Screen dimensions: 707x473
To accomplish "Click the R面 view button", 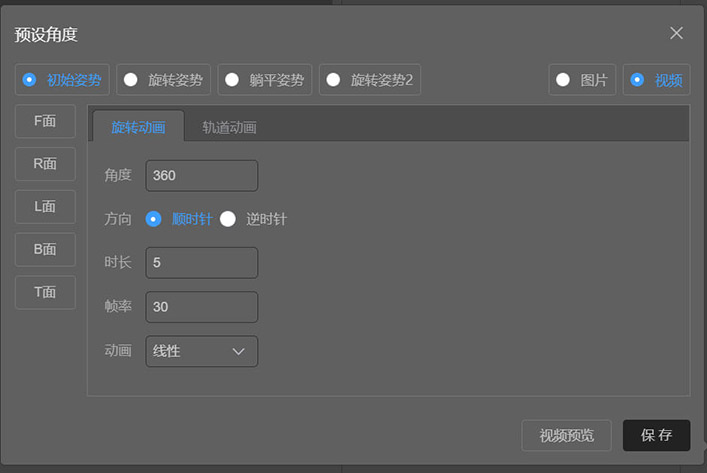I will [45, 164].
